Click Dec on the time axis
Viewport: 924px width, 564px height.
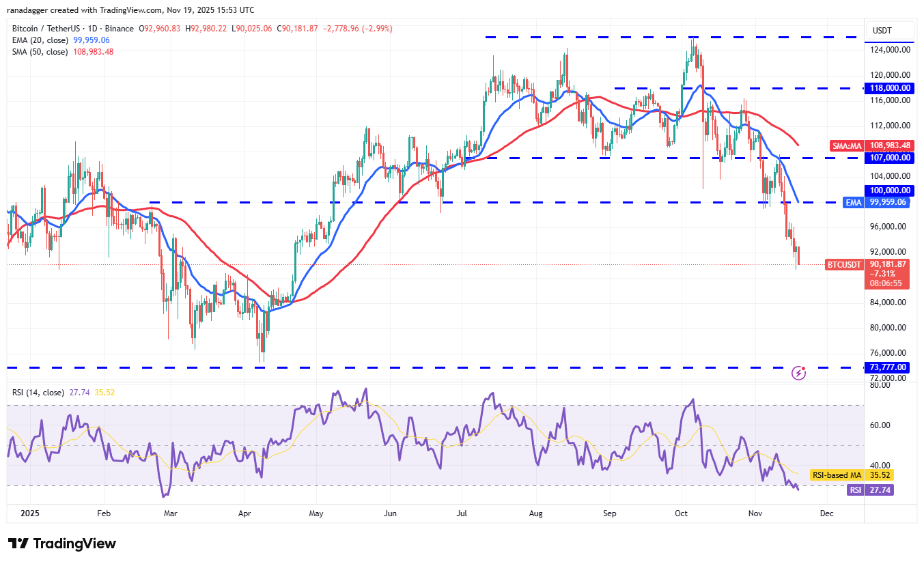click(826, 513)
